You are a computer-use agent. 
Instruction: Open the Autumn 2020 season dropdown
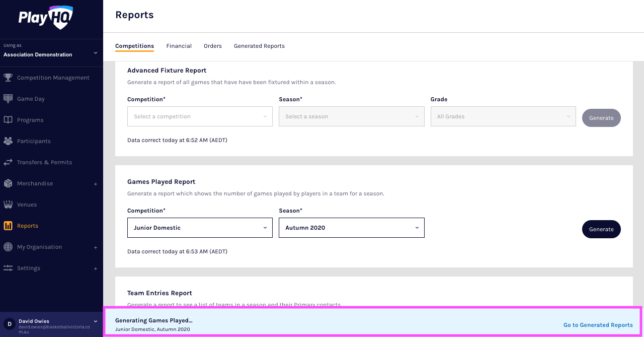tap(351, 228)
